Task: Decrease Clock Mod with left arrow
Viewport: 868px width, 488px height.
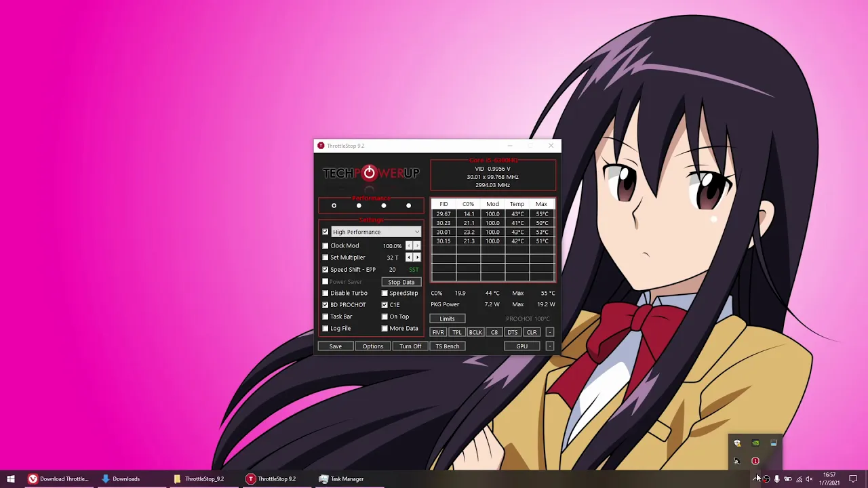Action: (x=409, y=246)
